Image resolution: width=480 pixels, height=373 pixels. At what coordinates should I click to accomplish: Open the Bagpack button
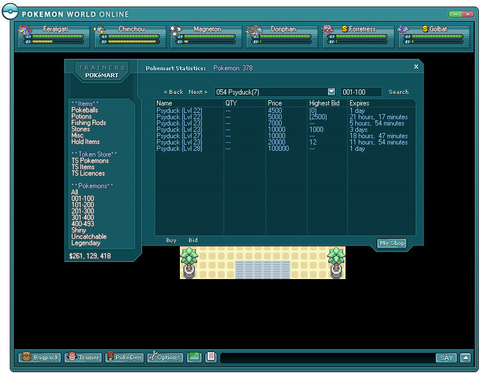[x=40, y=357]
